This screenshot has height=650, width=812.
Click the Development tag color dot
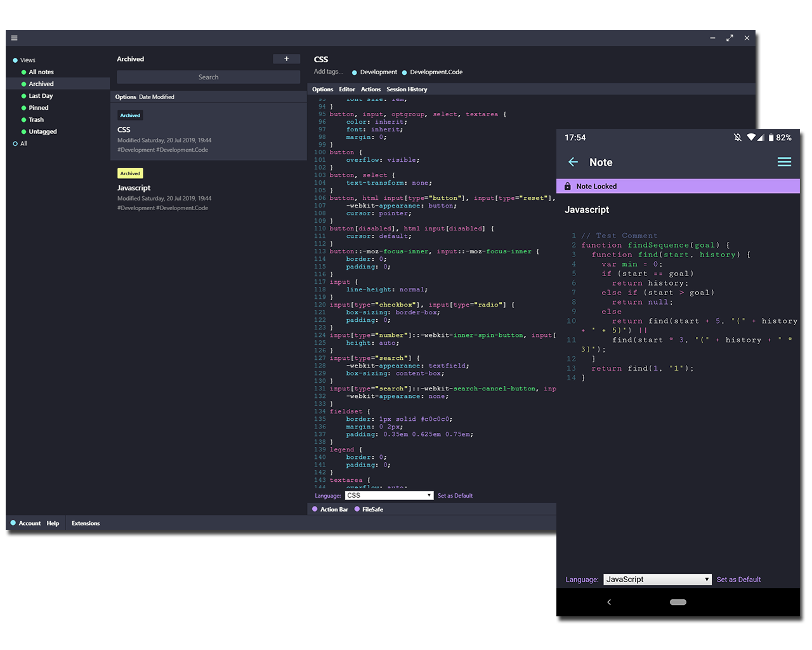(355, 72)
